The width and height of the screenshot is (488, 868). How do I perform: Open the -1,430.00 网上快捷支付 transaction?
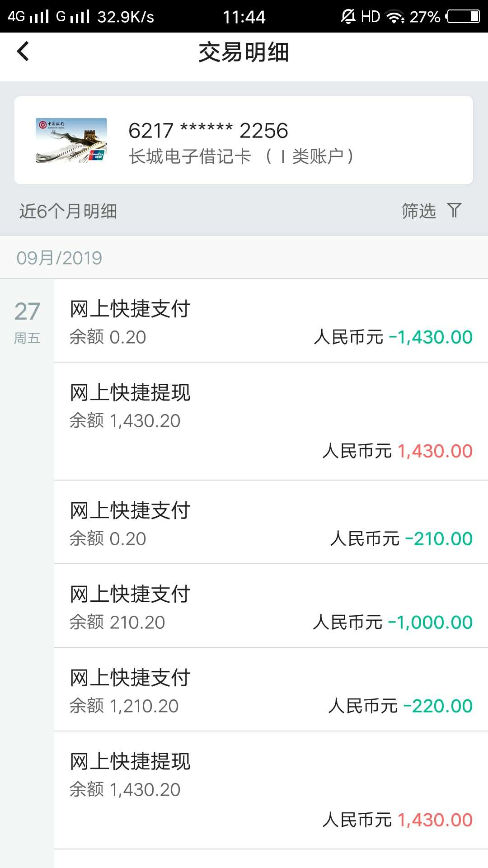pyautogui.click(x=271, y=321)
